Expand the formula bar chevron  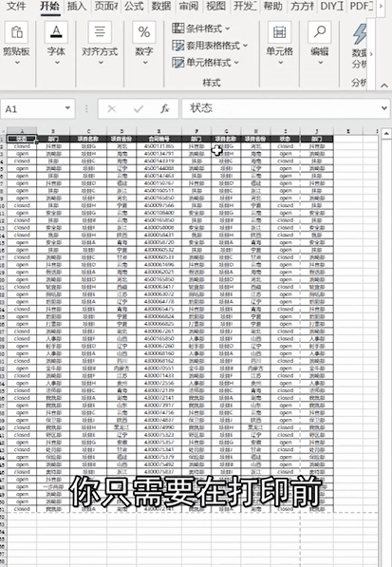[384, 108]
